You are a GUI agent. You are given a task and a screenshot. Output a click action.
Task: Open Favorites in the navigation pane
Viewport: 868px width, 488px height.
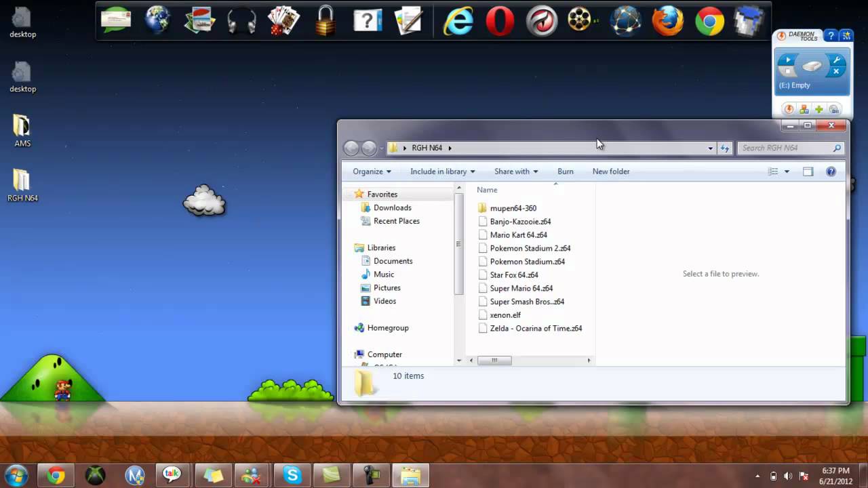pos(382,195)
